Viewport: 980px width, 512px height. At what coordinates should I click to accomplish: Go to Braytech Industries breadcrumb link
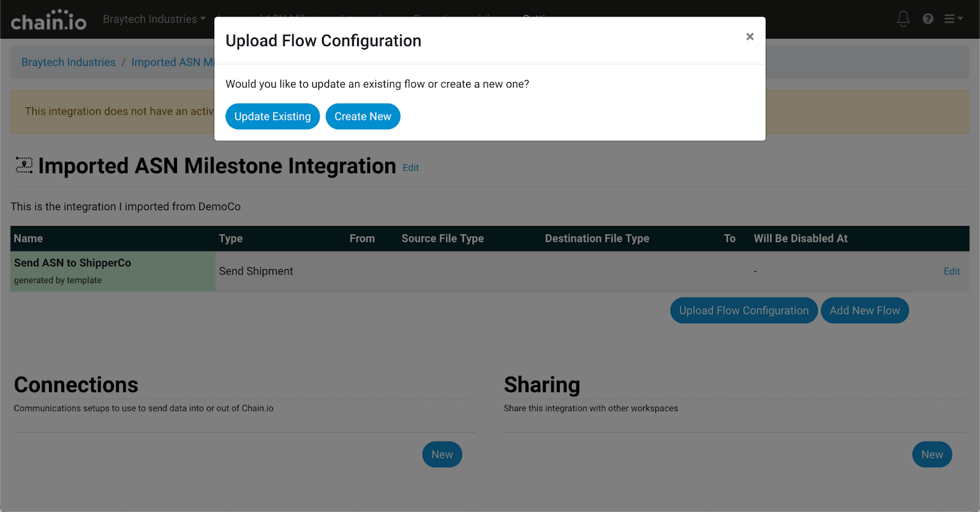(x=69, y=62)
